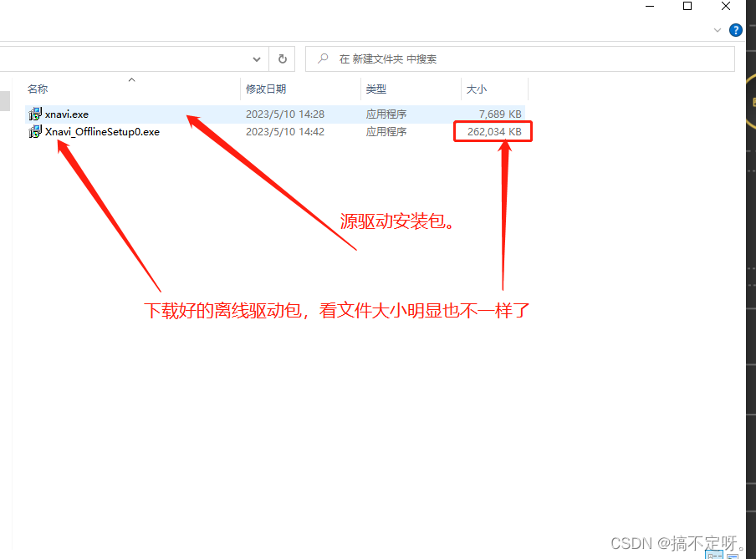
Task: Click the search magnifier icon
Action: point(323,58)
